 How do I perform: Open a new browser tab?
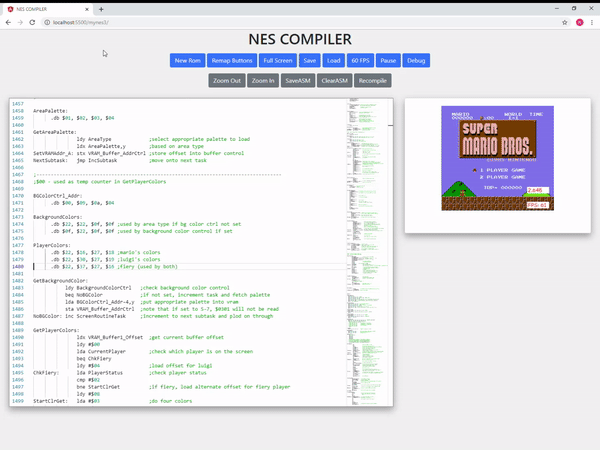(101, 9)
